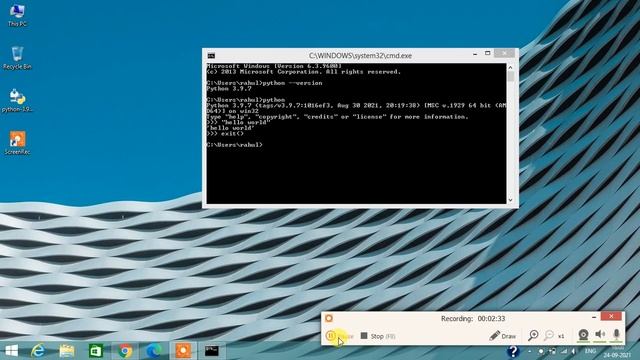Switch to the screen recorder taskbar icon
The height and width of the screenshot is (360, 640).
coord(183,351)
